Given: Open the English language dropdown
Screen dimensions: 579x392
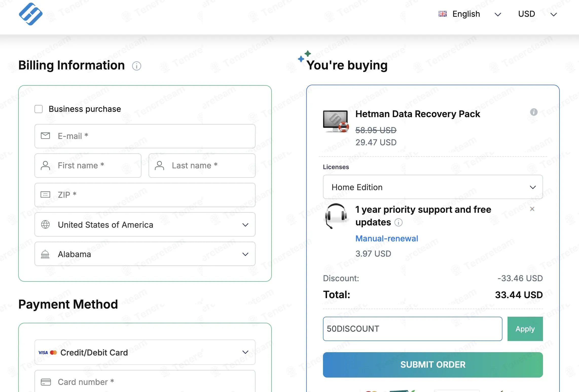Looking at the screenshot, I should point(470,14).
